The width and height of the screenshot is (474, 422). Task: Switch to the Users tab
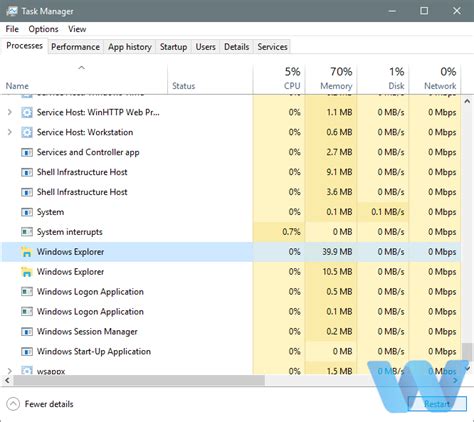[205, 47]
